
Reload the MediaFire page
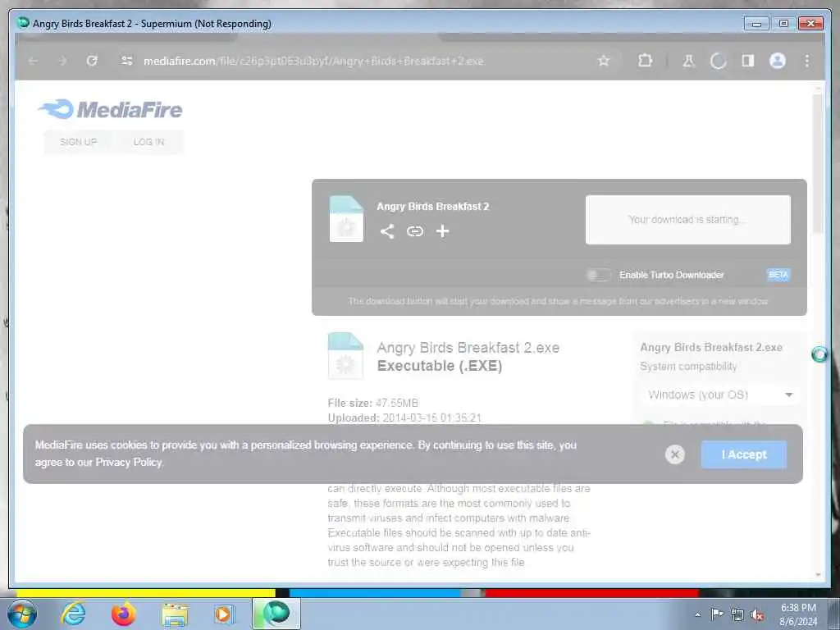tap(92, 61)
